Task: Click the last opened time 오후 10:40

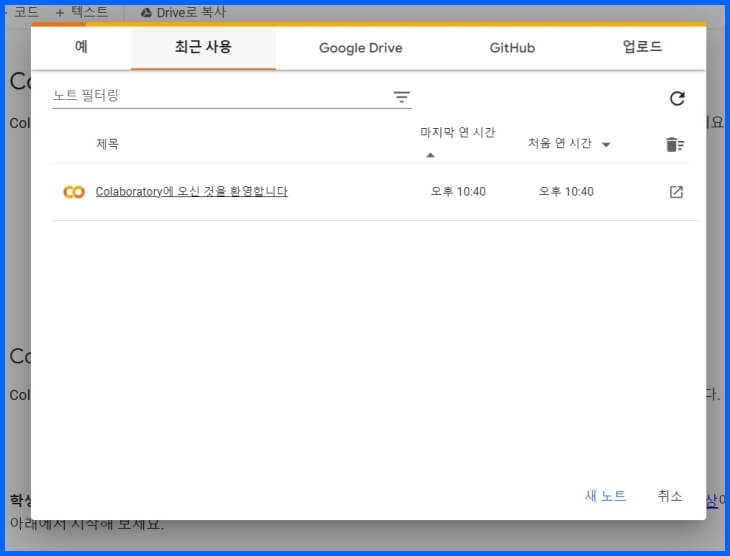Action: pos(458,192)
